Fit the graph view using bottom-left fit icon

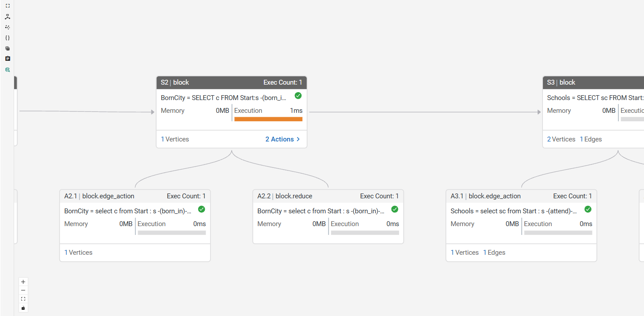23,299
